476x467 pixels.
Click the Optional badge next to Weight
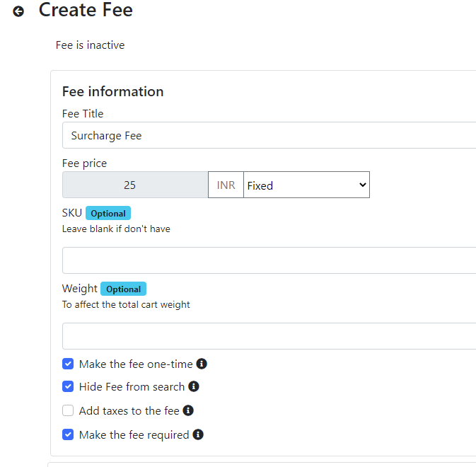123,289
